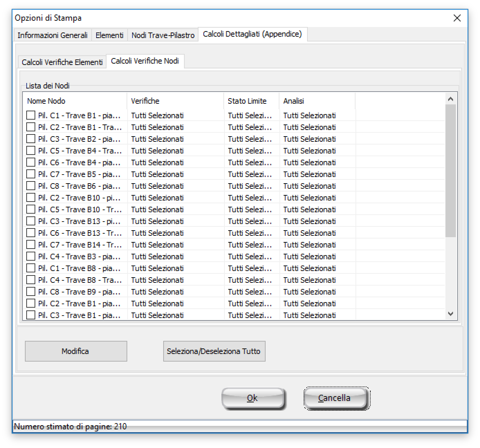Select the Pil. C2 - Trave B10 checkbox

click(x=31, y=197)
